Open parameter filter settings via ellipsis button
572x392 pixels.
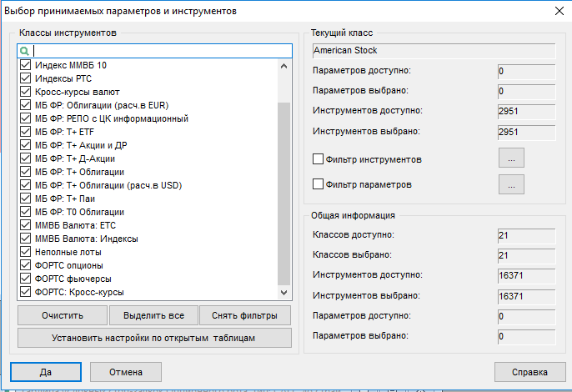coord(511,184)
